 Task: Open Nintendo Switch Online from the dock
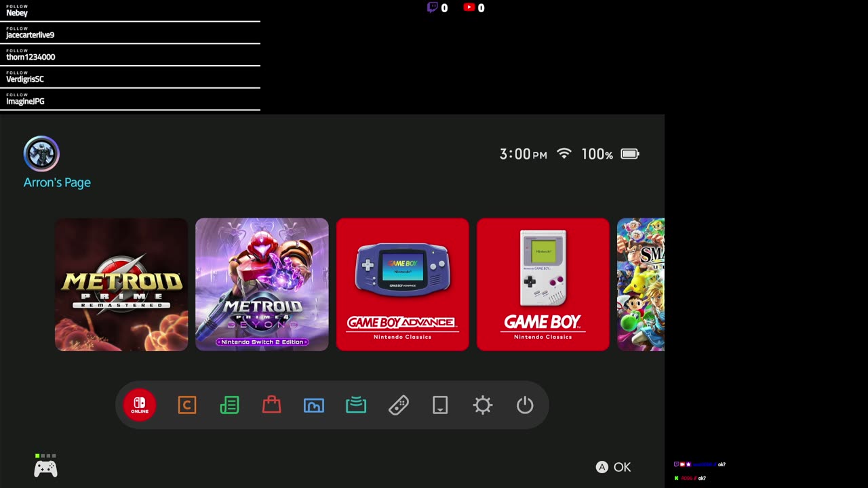coord(140,405)
